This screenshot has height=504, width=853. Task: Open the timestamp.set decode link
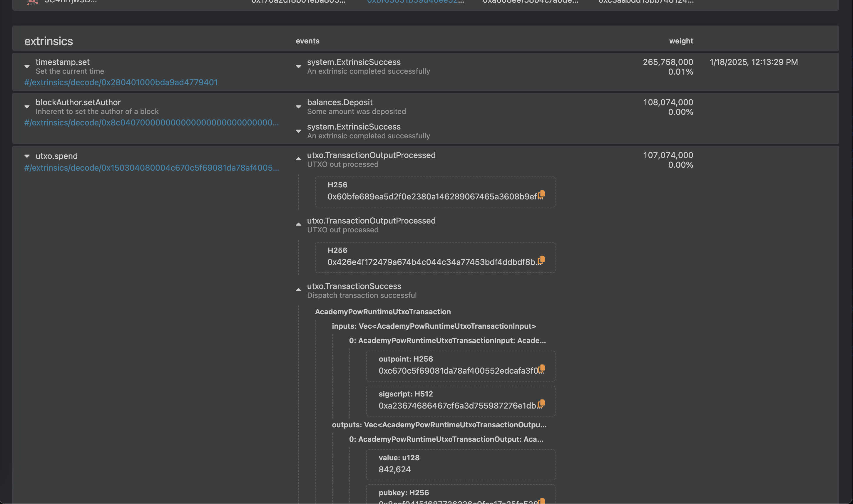[x=121, y=83]
